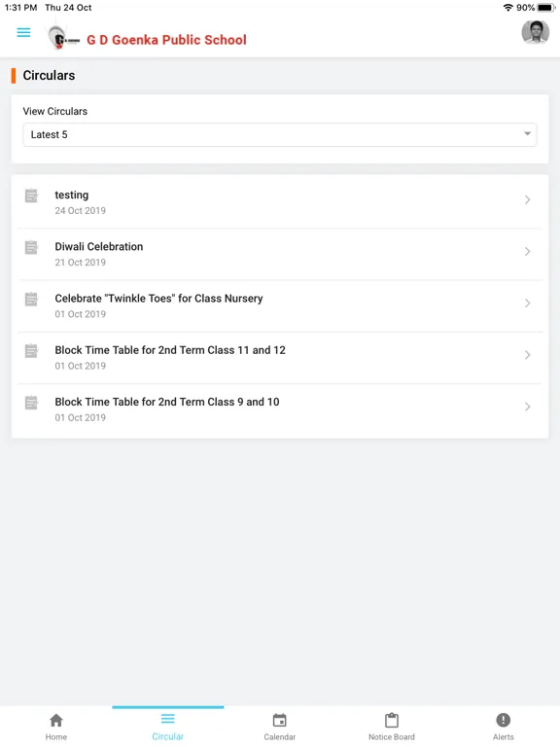View Alerts tab icon
The width and height of the screenshot is (560, 747).
(504, 720)
